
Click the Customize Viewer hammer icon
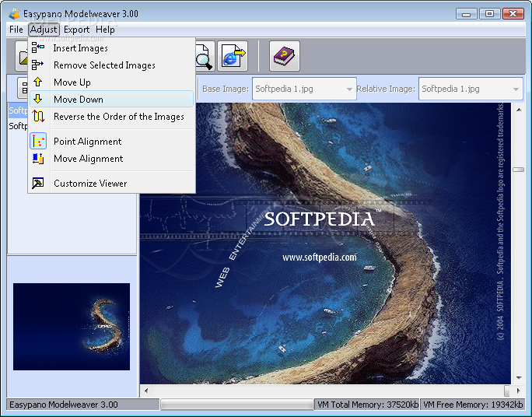(37, 184)
